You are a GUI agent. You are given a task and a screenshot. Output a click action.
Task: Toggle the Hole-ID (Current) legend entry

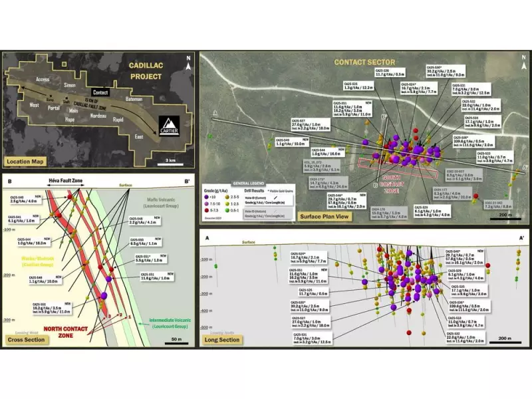pyautogui.click(x=256, y=198)
